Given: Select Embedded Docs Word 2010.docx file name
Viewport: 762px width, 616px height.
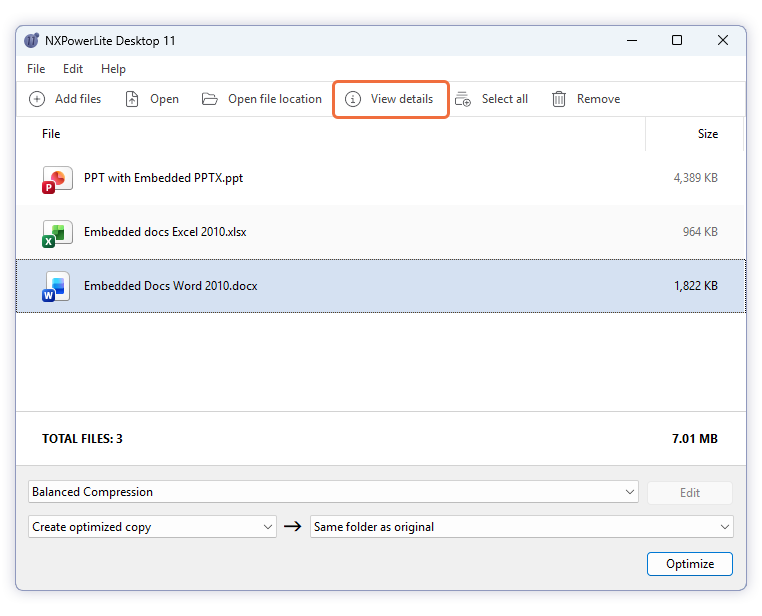Looking at the screenshot, I should click(x=171, y=286).
